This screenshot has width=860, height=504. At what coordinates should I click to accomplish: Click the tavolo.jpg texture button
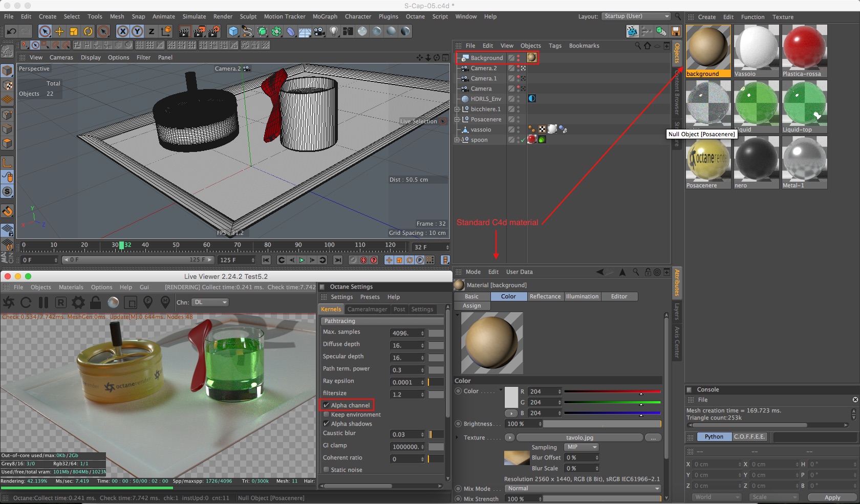[x=579, y=437]
